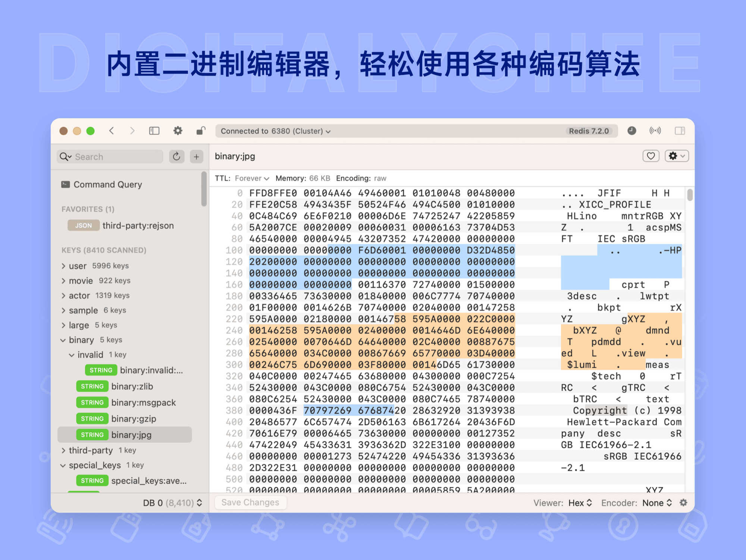Open the key actions gear menu beside the heart
This screenshot has height=560, width=746.
676,156
